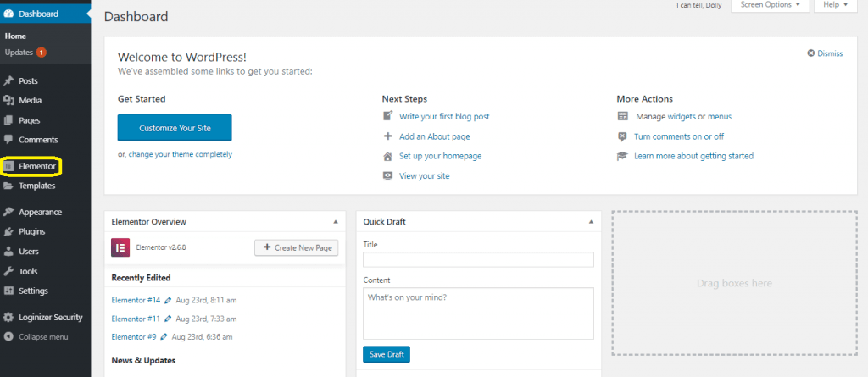Click the Add an About page link

(435, 136)
